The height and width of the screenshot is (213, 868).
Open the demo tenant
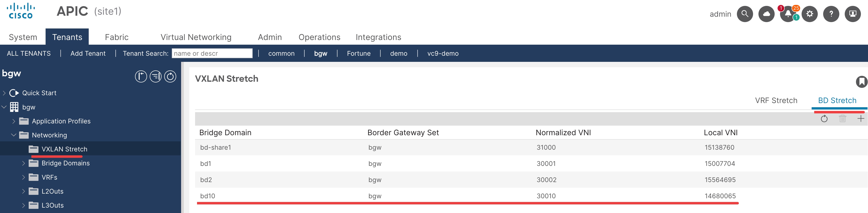click(x=398, y=53)
